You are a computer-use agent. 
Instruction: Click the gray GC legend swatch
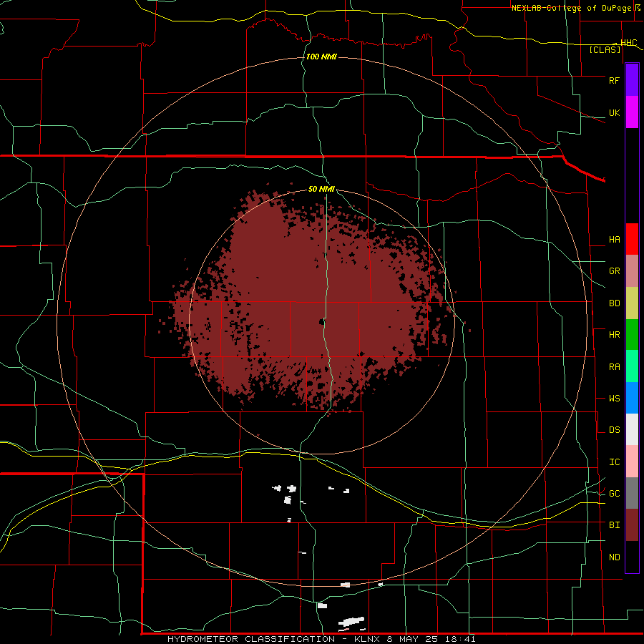coord(632,493)
